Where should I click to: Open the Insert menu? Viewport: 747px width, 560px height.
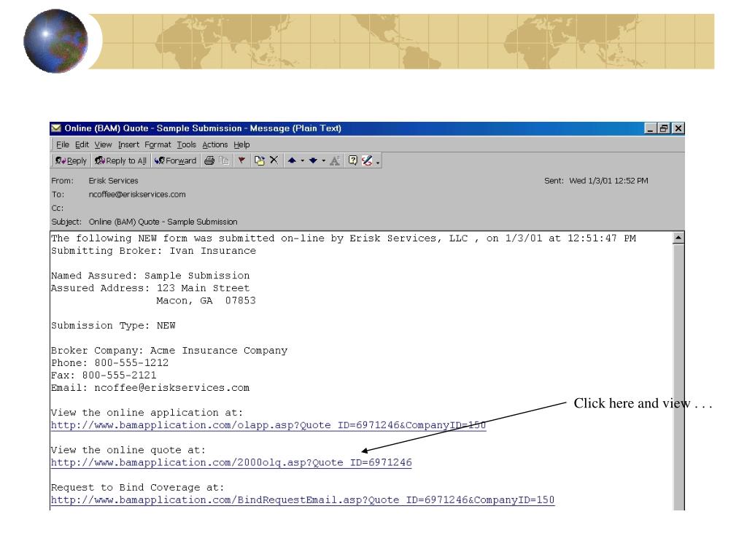pos(128,145)
